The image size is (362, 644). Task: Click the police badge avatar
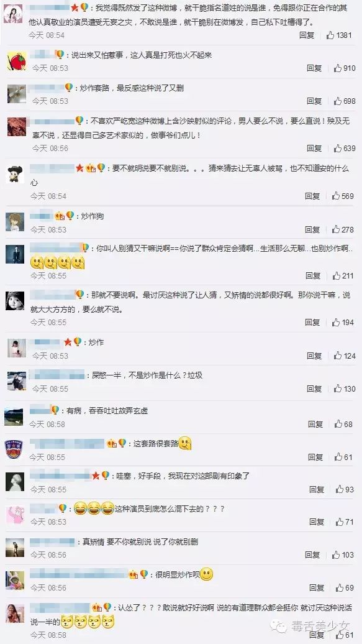pos(14,449)
